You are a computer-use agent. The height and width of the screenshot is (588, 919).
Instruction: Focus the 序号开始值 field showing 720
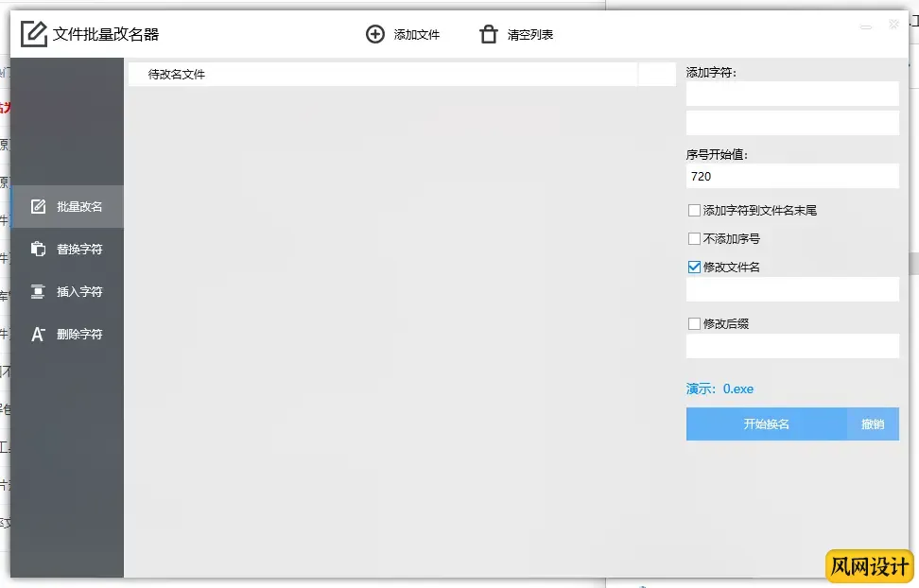(x=791, y=177)
